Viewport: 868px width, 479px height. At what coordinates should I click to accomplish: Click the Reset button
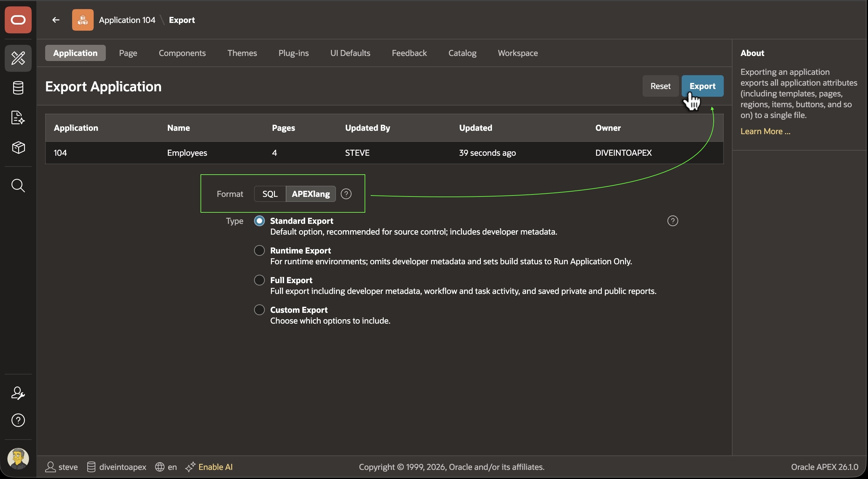tap(660, 86)
